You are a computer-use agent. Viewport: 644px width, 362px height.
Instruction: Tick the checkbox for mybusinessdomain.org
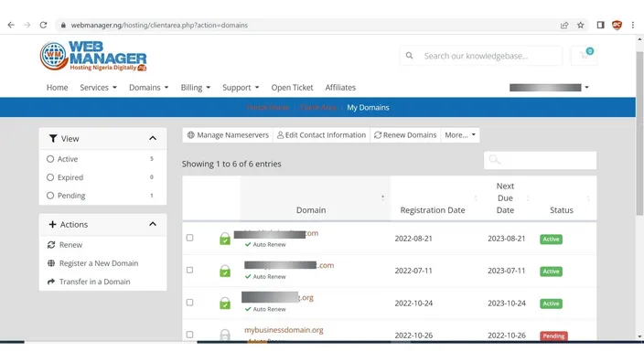189,335
